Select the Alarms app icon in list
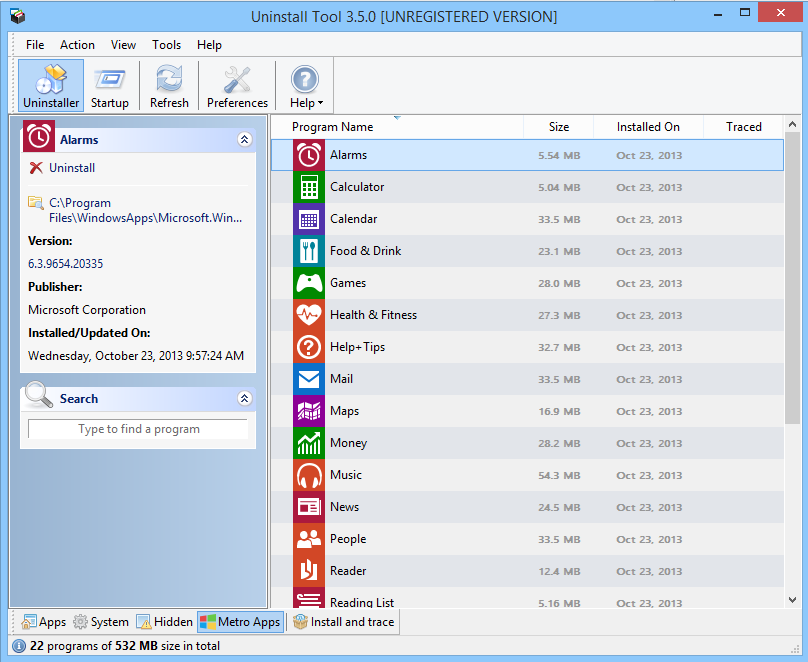 pos(309,155)
